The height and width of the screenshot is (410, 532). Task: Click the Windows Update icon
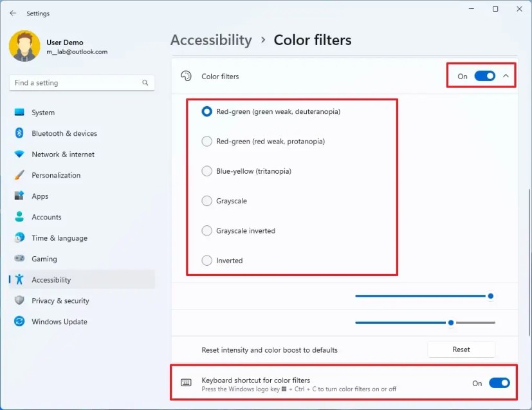click(19, 322)
